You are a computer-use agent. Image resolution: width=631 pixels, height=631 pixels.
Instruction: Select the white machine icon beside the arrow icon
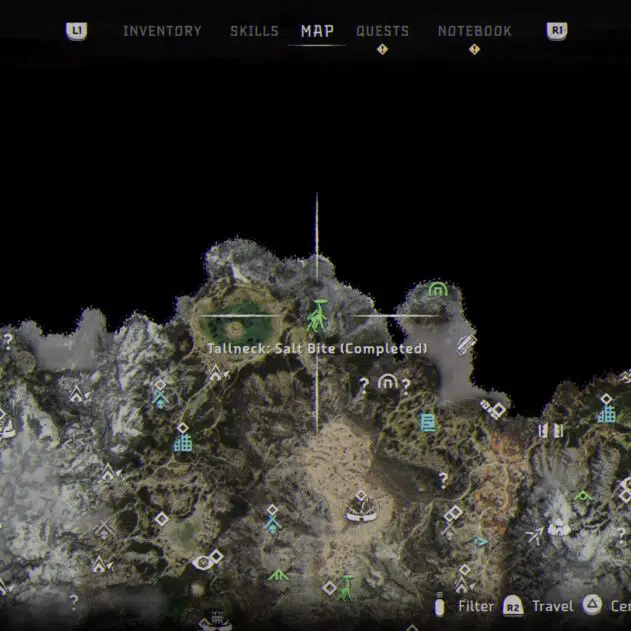point(559,528)
